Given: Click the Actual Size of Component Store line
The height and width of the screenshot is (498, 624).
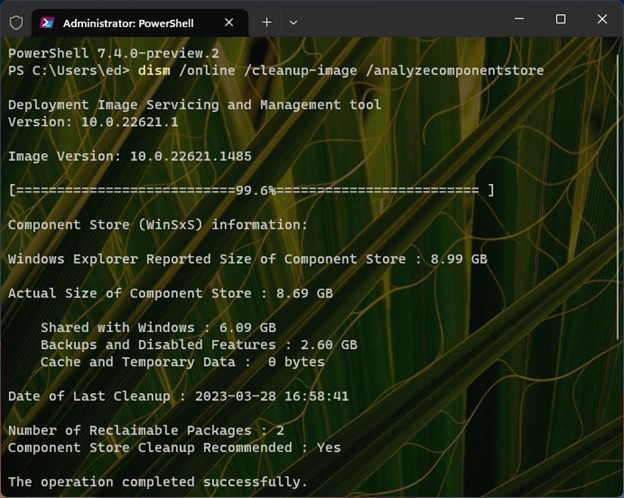Looking at the screenshot, I should [170, 293].
